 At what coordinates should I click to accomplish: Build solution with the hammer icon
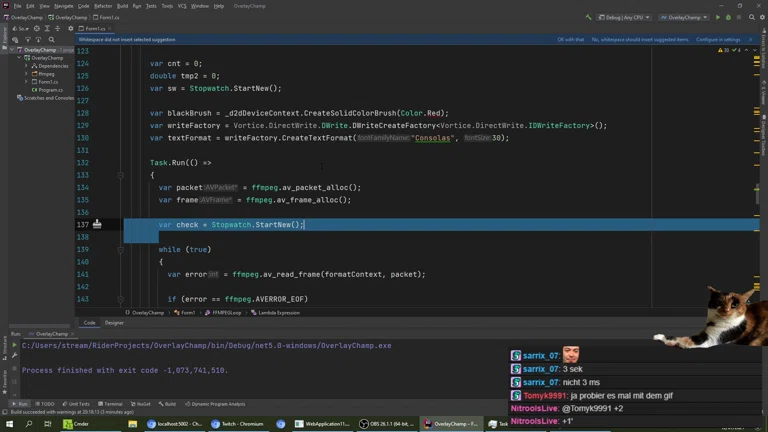[588, 17]
